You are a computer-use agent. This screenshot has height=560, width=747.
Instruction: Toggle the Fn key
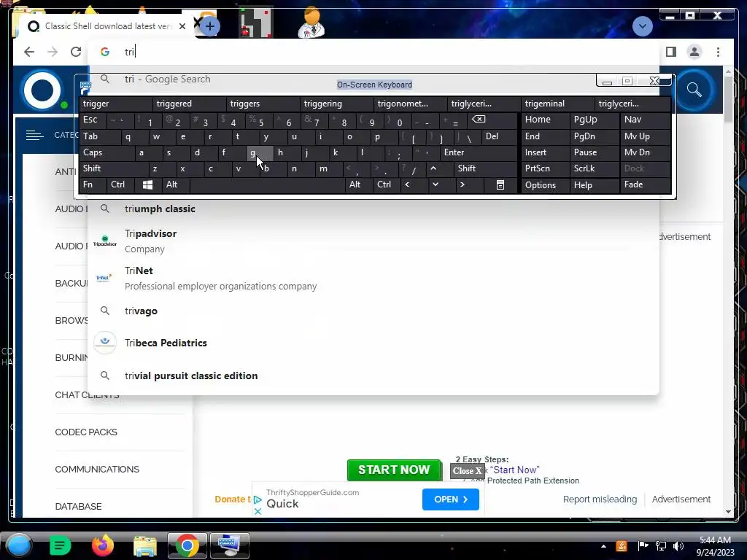coord(93,184)
